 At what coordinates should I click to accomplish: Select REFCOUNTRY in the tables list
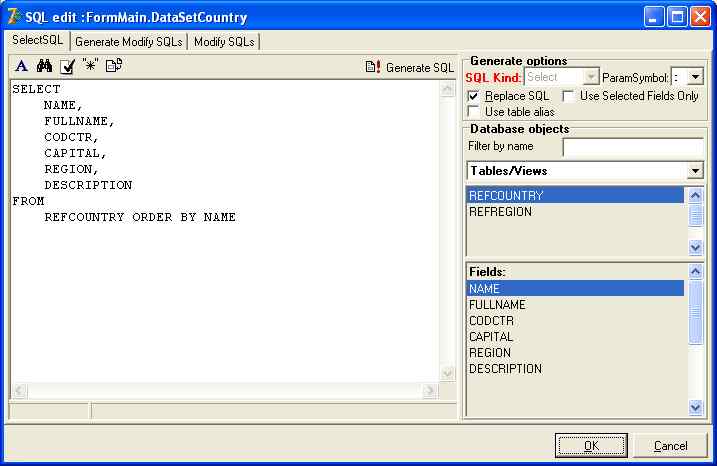[x=575, y=196]
